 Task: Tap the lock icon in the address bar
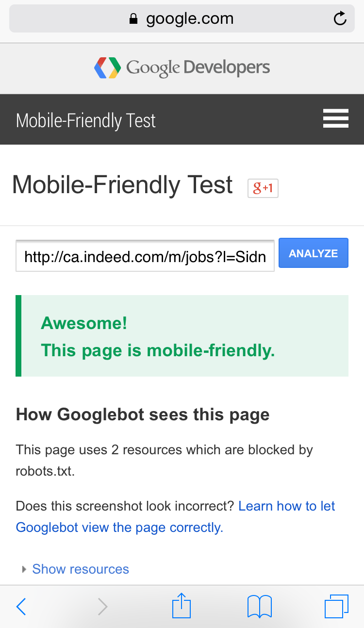click(x=133, y=19)
